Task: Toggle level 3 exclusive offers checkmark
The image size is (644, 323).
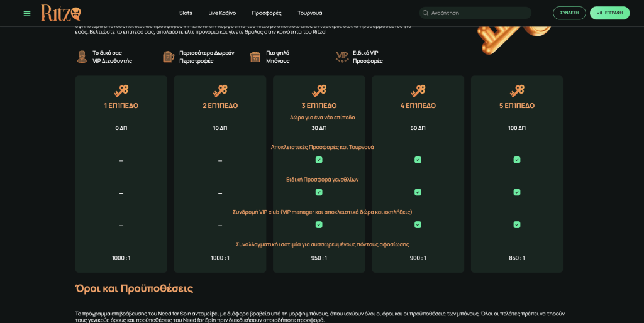Action: [x=319, y=160]
